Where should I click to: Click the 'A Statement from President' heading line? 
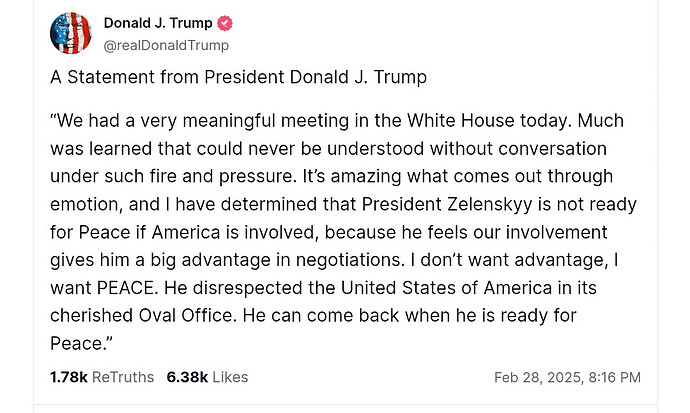(167, 77)
